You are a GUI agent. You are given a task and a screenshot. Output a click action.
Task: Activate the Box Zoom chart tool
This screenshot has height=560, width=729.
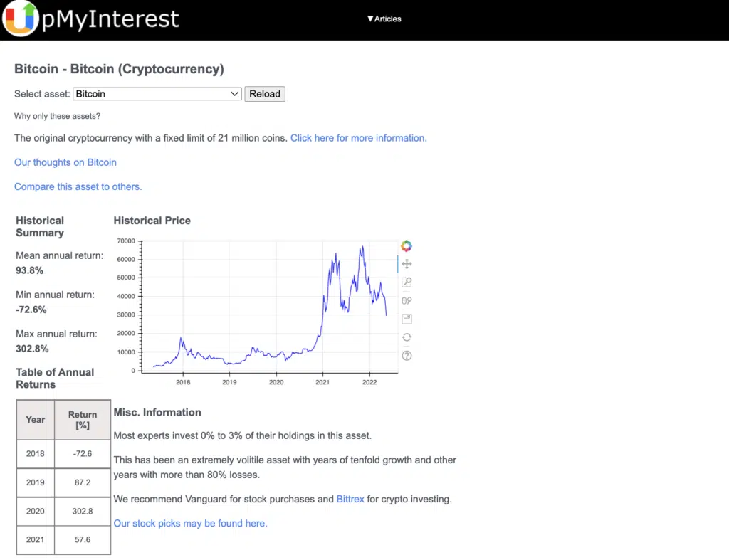[407, 282]
